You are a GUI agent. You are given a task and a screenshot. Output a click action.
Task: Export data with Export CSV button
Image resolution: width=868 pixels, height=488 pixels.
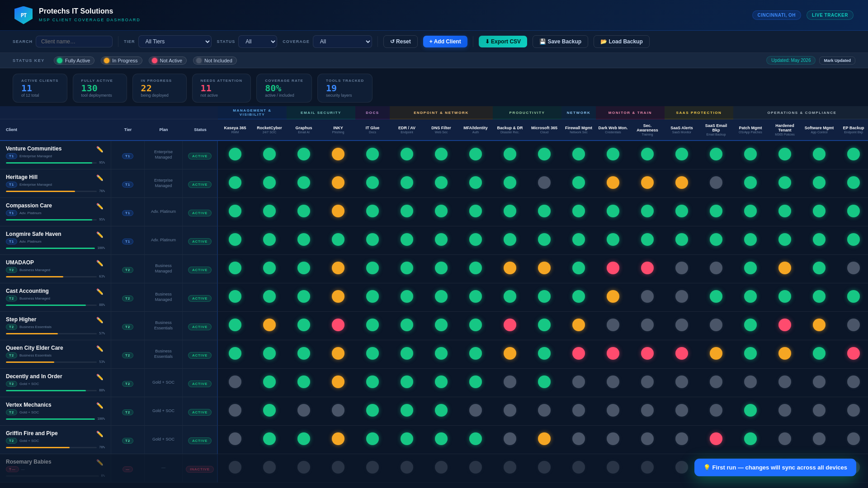point(503,42)
